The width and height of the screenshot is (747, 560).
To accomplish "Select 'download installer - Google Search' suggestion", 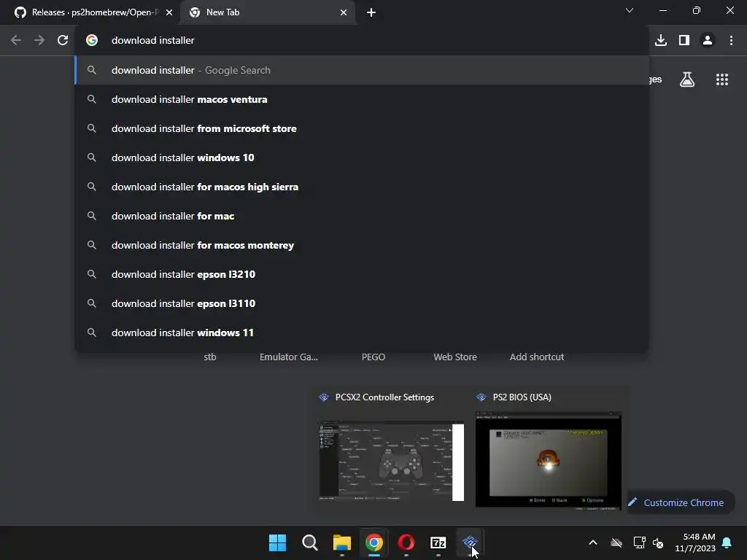I will [362, 71].
